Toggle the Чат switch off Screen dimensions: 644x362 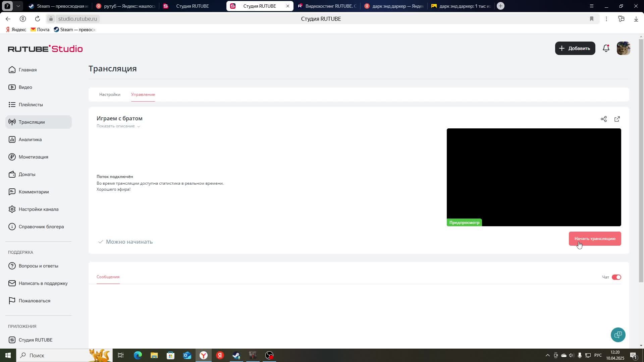616,277
